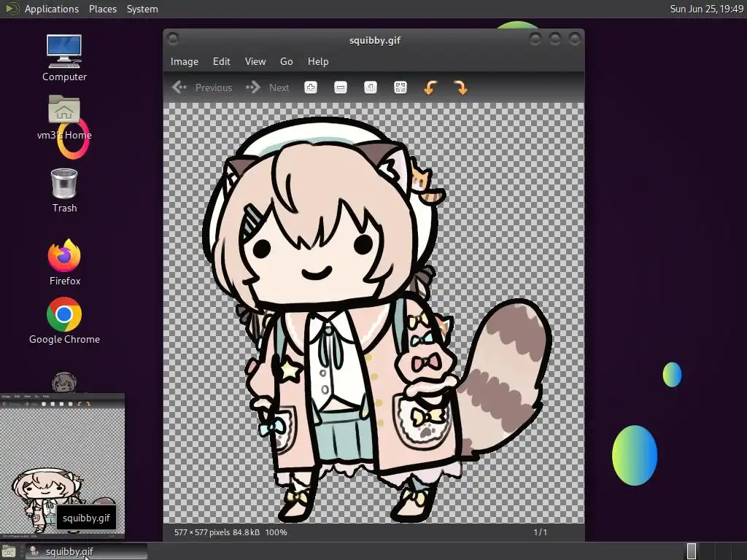Click the Show Desktop taskbar button
Viewport: 747px width, 560px height.
9,551
